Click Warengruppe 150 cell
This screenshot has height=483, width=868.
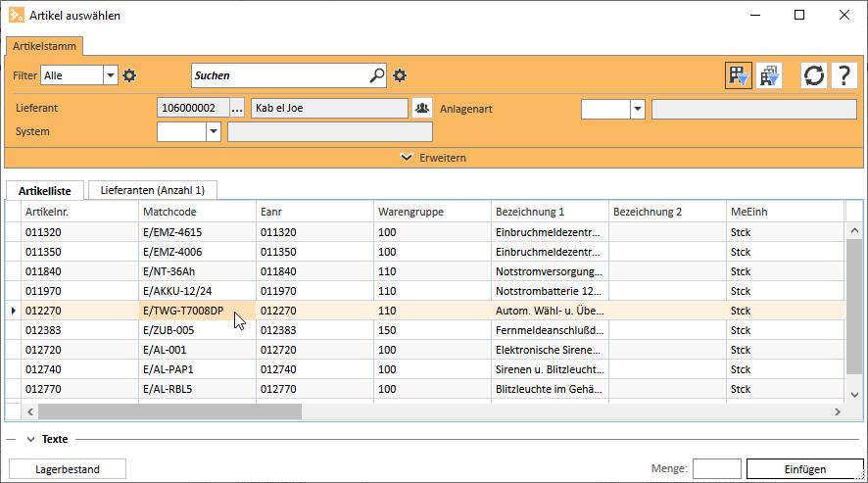(432, 330)
